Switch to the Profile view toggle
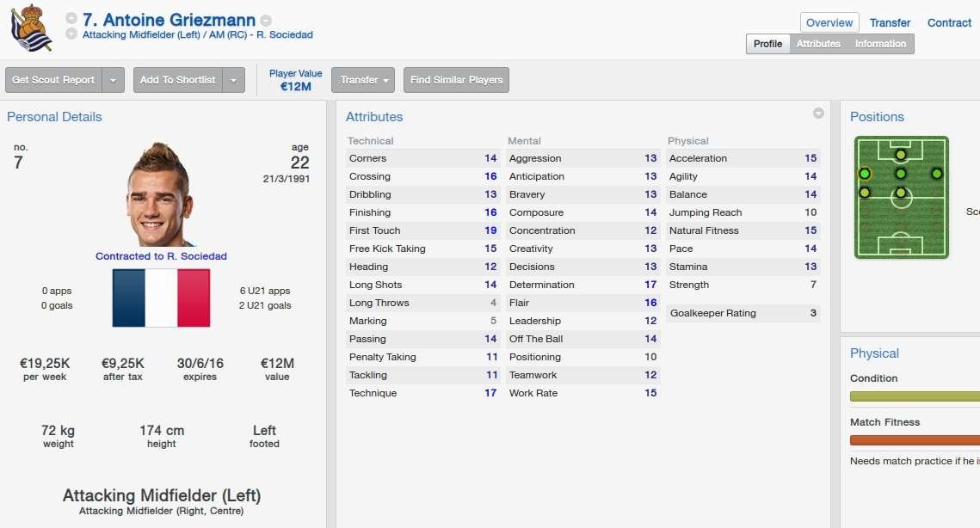980x528 pixels. [x=767, y=44]
